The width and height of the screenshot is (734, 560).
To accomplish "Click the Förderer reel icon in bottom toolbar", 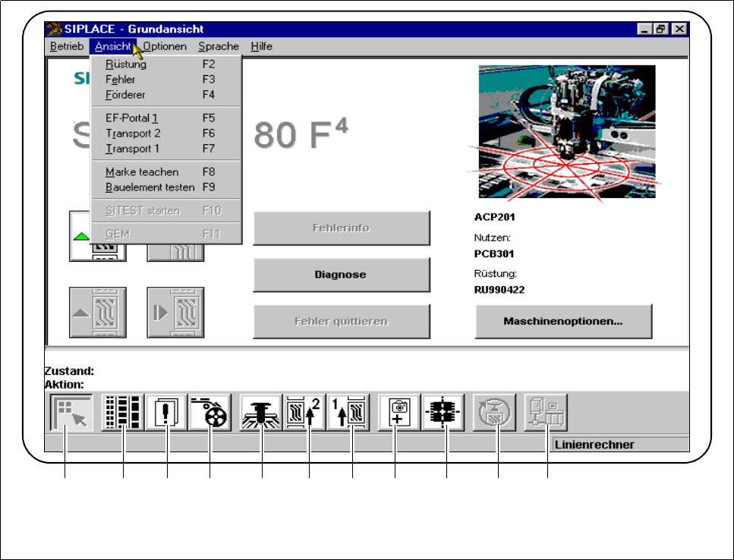I will click(x=209, y=413).
